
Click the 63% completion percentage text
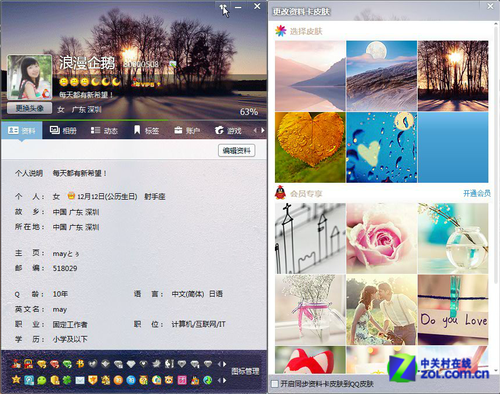click(x=249, y=112)
